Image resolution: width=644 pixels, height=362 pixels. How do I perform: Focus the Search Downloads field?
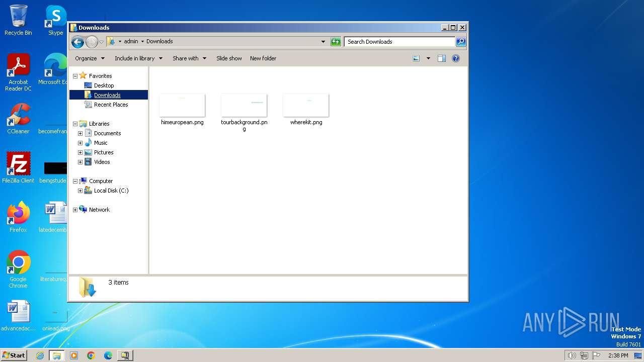[x=399, y=42]
